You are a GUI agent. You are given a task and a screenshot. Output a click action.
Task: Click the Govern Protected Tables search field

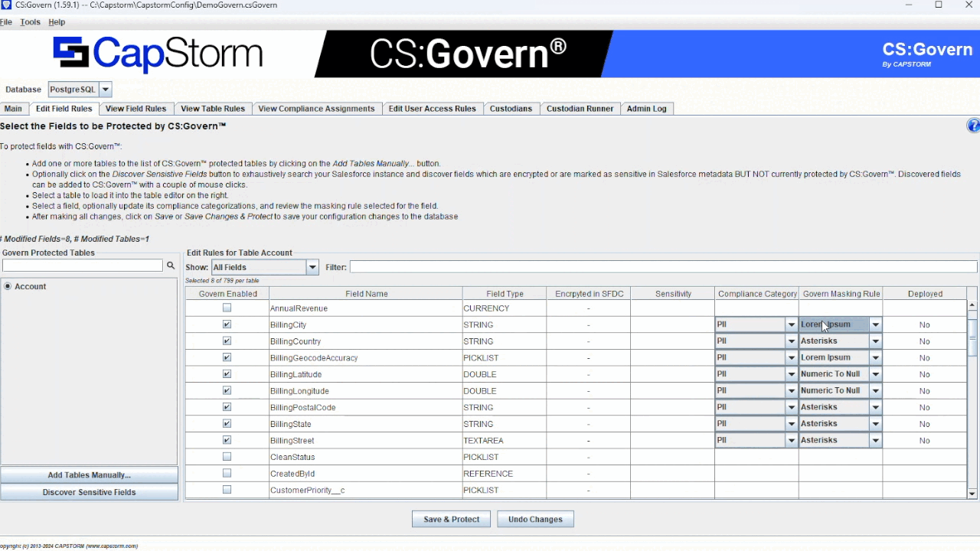tap(83, 266)
